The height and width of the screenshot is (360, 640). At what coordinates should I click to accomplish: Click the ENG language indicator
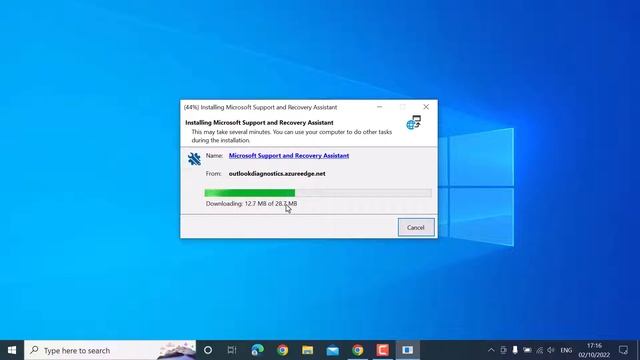[566, 350]
